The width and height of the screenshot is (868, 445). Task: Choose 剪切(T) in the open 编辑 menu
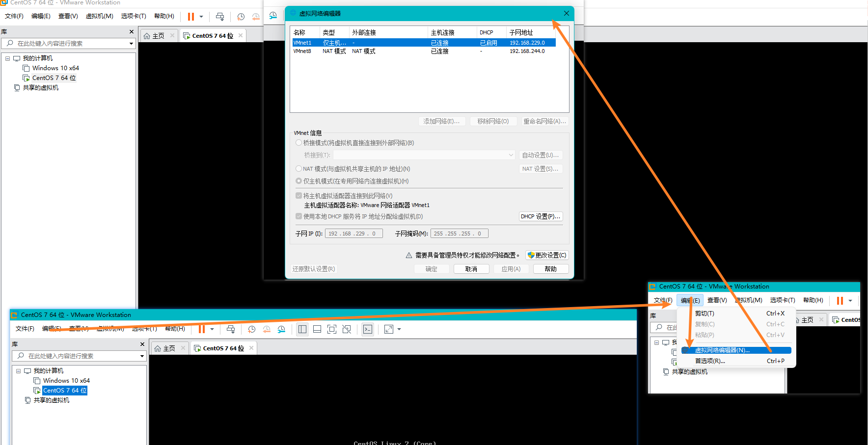tap(736, 314)
